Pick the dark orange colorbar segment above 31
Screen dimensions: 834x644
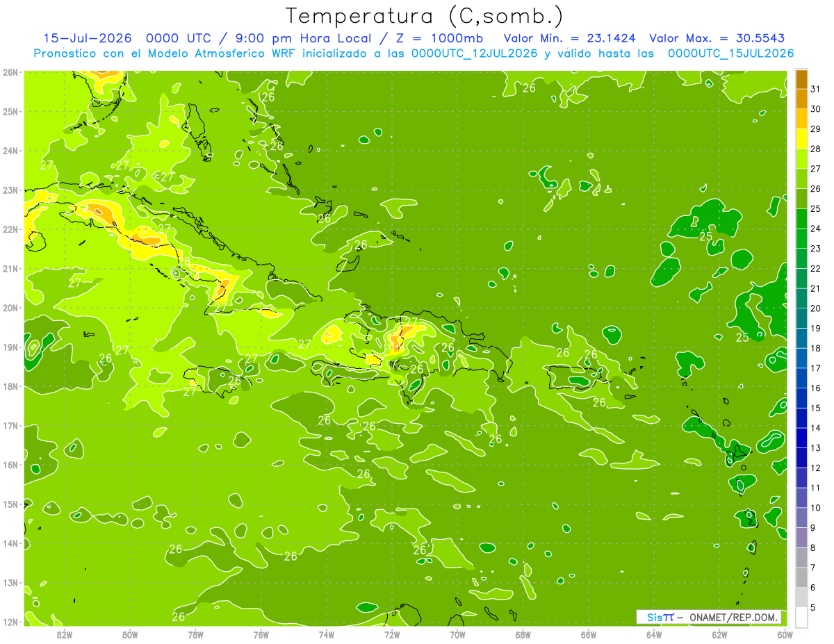(801, 79)
